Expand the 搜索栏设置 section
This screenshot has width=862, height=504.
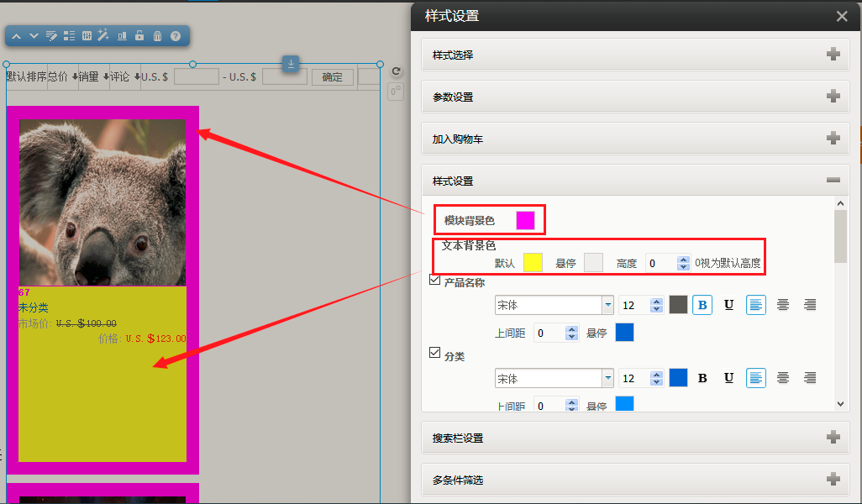tap(833, 438)
